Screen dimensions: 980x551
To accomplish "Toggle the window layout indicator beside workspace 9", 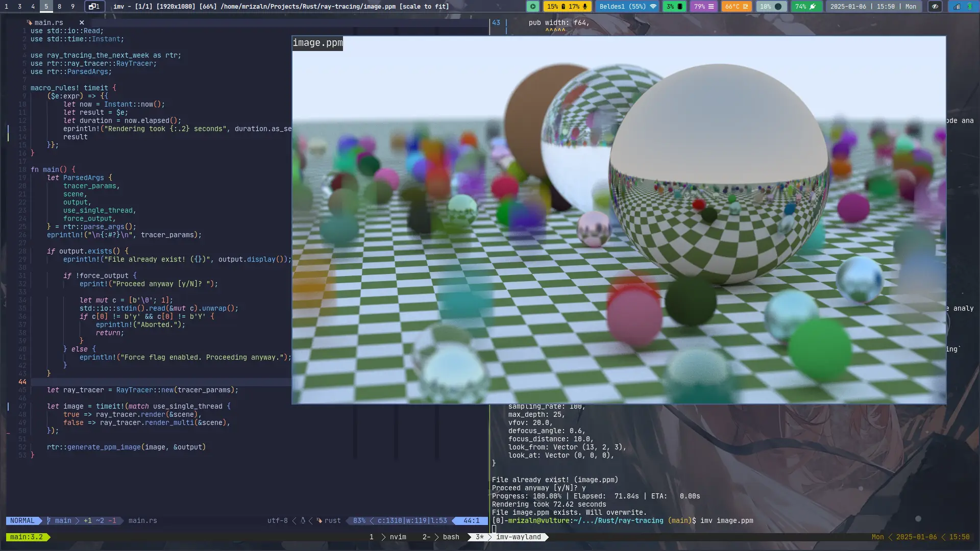I will click(94, 7).
